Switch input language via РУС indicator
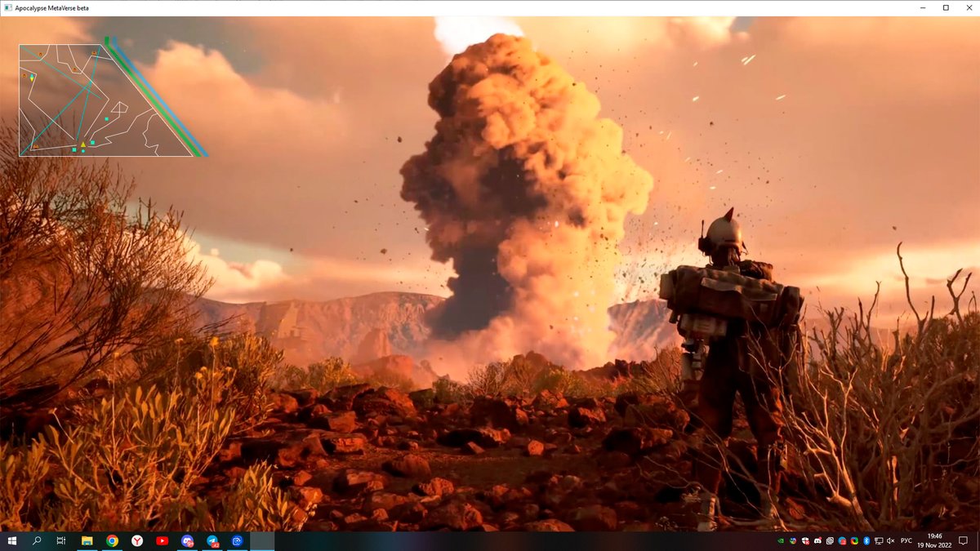The width and height of the screenshot is (980, 551). [x=906, y=540]
